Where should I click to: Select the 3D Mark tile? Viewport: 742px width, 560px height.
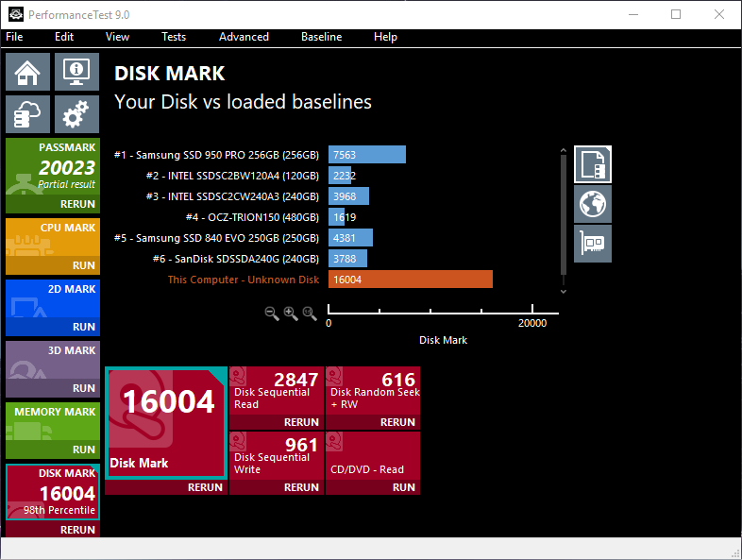53,360
